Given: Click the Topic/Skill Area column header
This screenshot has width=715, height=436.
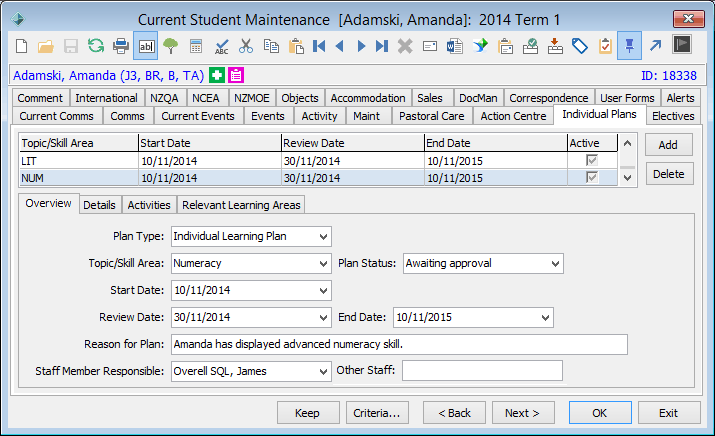Looking at the screenshot, I should coord(78,143).
